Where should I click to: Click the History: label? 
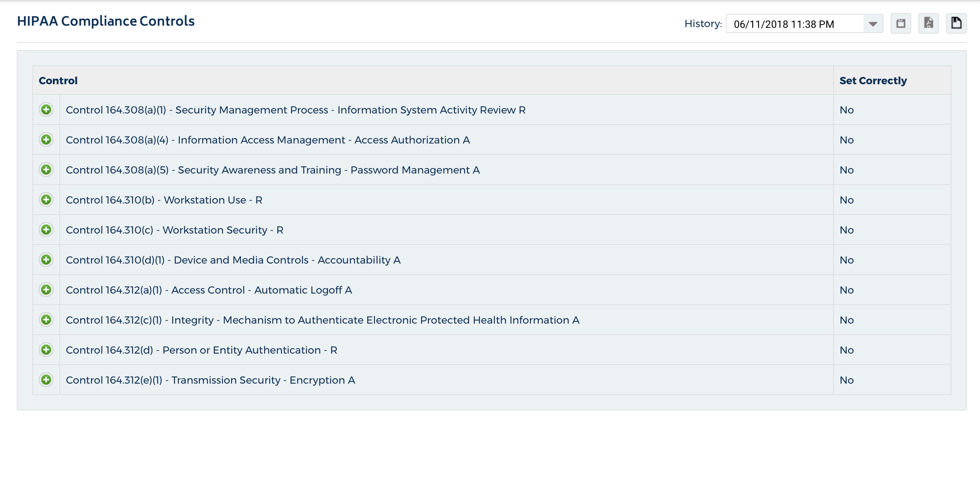703,23
